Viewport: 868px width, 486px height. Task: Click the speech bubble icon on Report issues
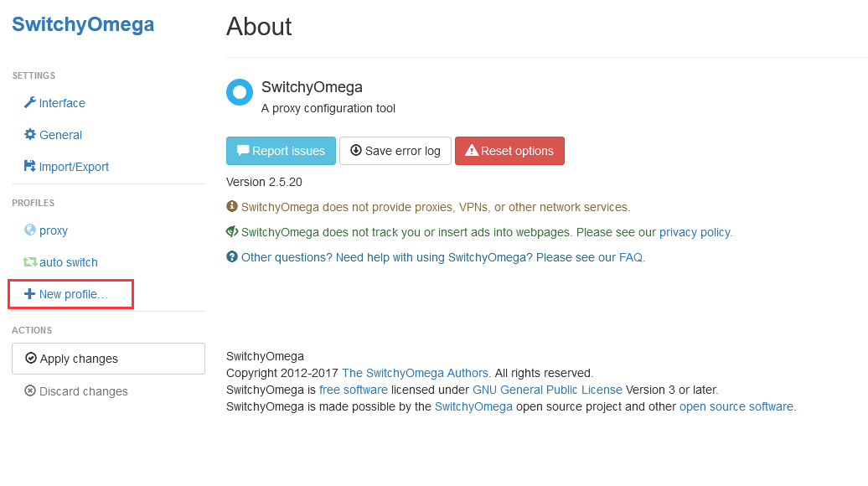tap(243, 151)
